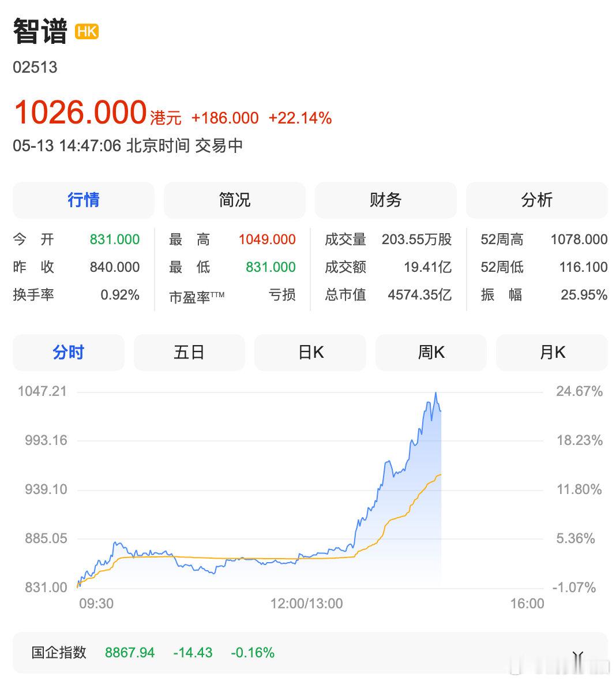Screen dimensions: 616x681
Task: Click the 国企指数 label
Action: click(x=59, y=653)
